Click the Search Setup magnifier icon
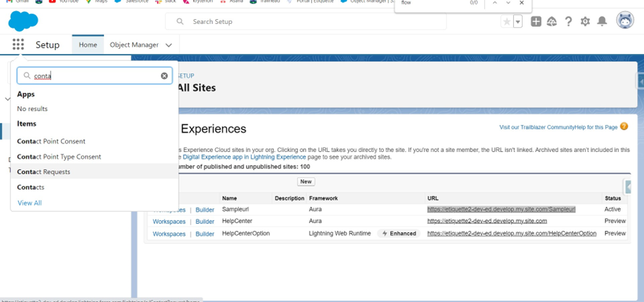Screen dimensions: 644x302 (180, 21)
